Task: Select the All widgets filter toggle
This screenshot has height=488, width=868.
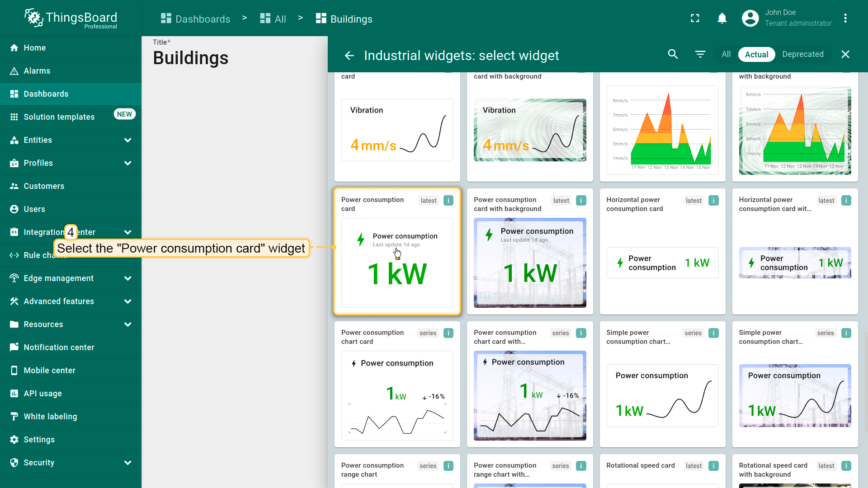Action: pyautogui.click(x=726, y=54)
